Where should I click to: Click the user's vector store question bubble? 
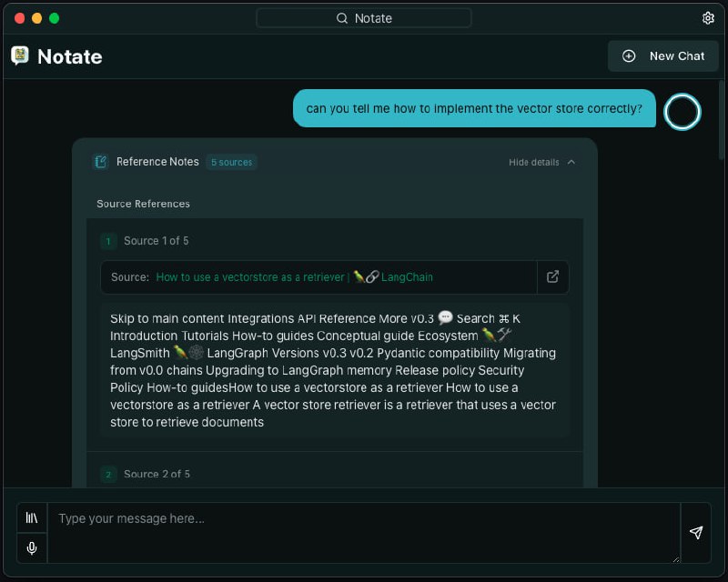(474, 108)
